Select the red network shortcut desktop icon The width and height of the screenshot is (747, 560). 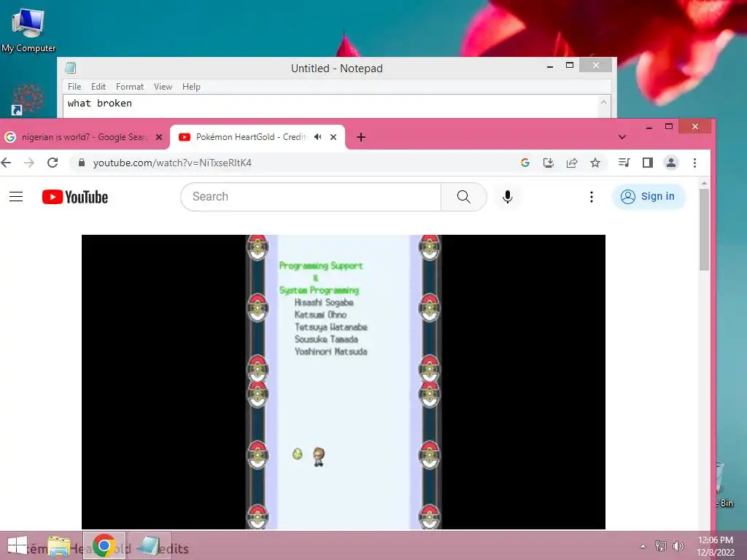27,99
